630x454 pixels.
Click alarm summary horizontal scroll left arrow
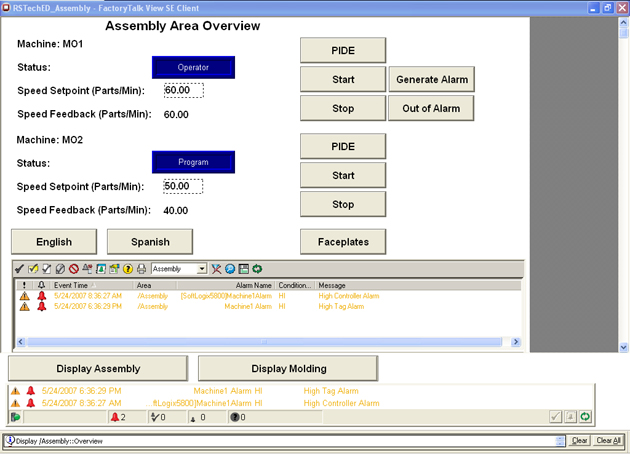pyautogui.click(x=21, y=342)
